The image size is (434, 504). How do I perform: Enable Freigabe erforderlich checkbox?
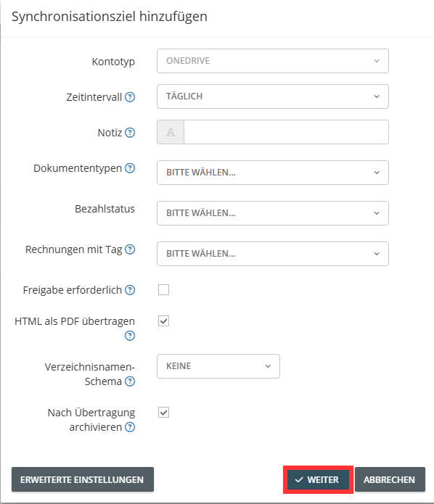[163, 289]
